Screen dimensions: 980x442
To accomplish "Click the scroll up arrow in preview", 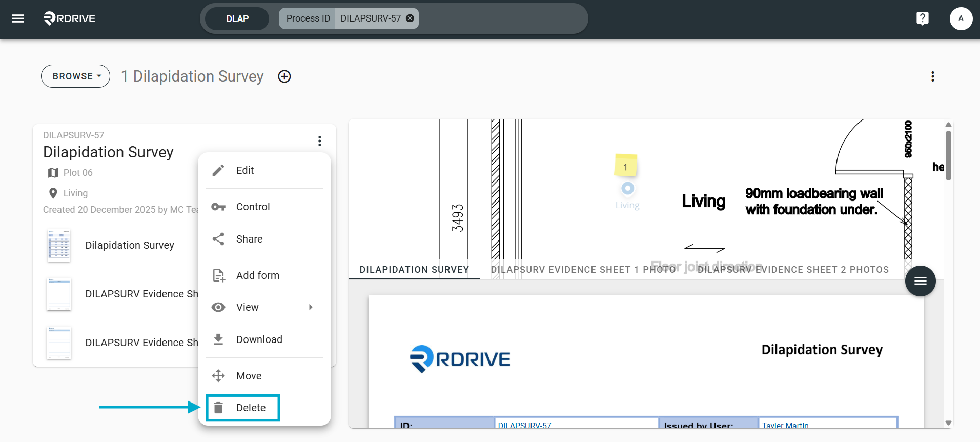I will click(948, 125).
